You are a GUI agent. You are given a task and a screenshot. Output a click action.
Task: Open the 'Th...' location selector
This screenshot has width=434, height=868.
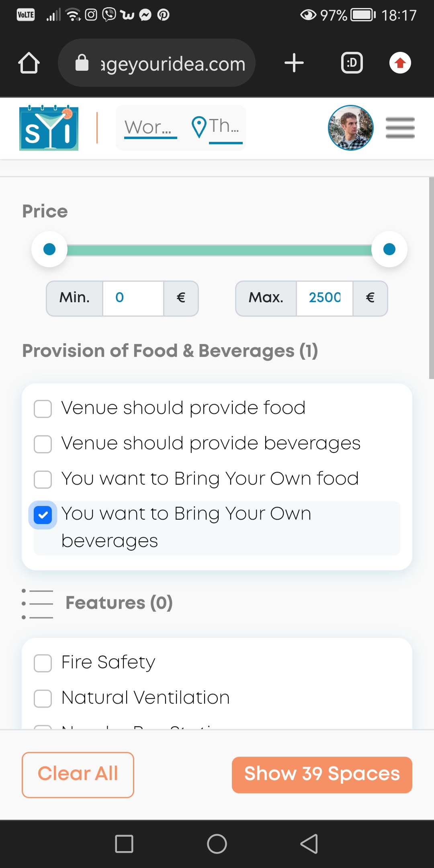[225, 127]
